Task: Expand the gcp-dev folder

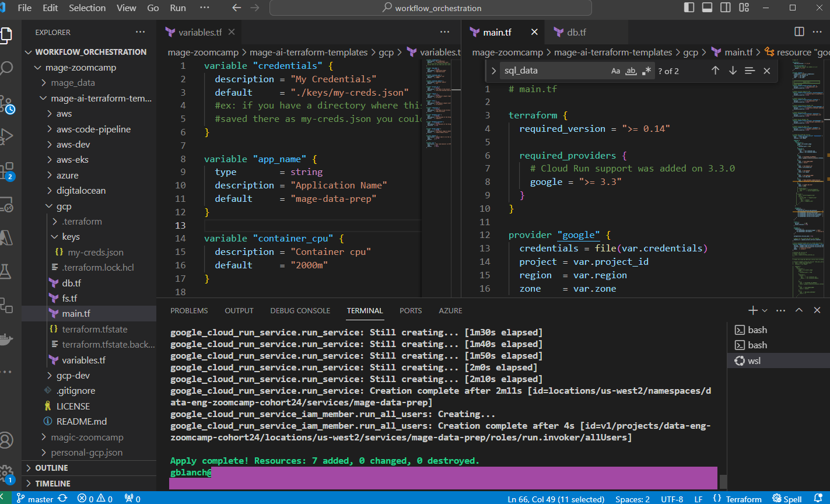Action: click(89, 375)
